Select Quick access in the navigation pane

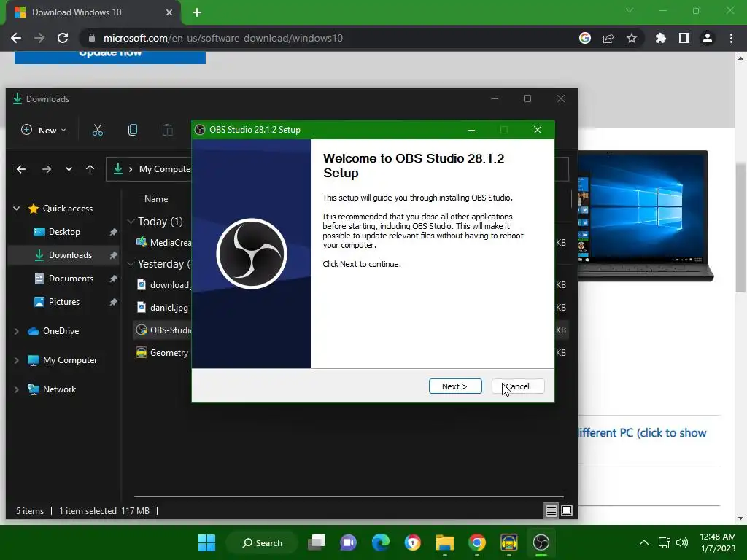coord(68,209)
